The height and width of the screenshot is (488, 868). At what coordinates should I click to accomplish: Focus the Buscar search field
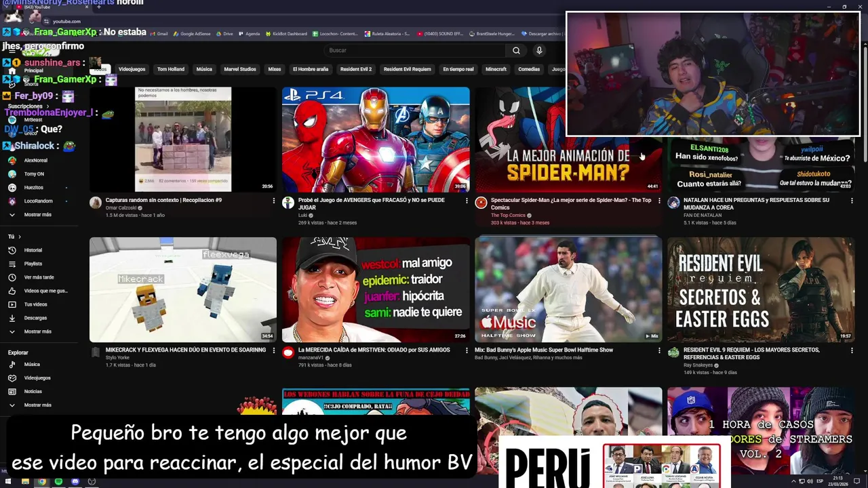click(414, 50)
